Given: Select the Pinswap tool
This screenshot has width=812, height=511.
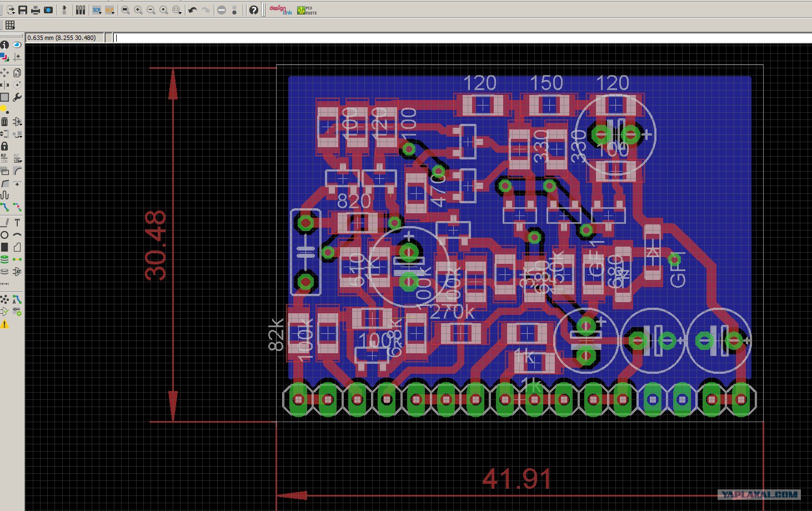Looking at the screenshot, I should pos(4,134).
